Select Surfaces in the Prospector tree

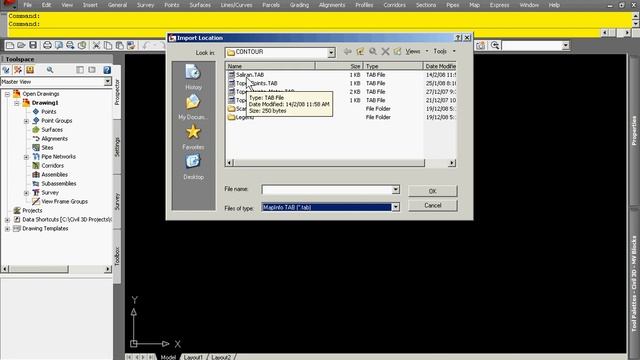pyautogui.click(x=51, y=130)
